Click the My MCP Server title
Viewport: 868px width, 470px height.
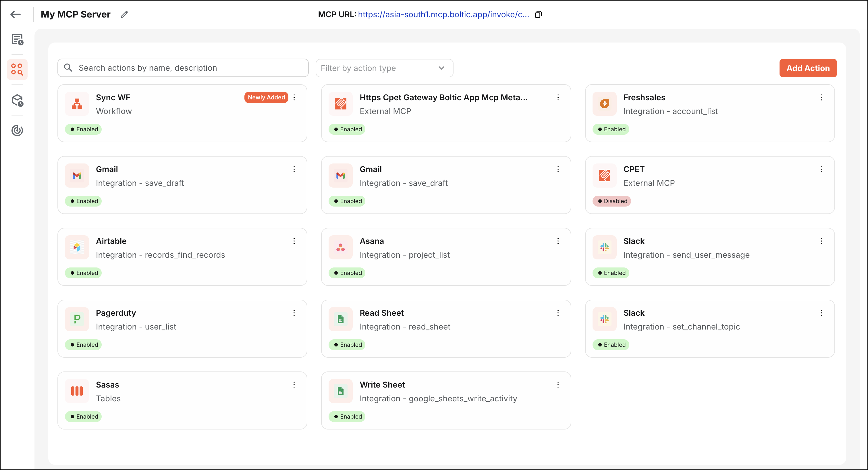76,14
